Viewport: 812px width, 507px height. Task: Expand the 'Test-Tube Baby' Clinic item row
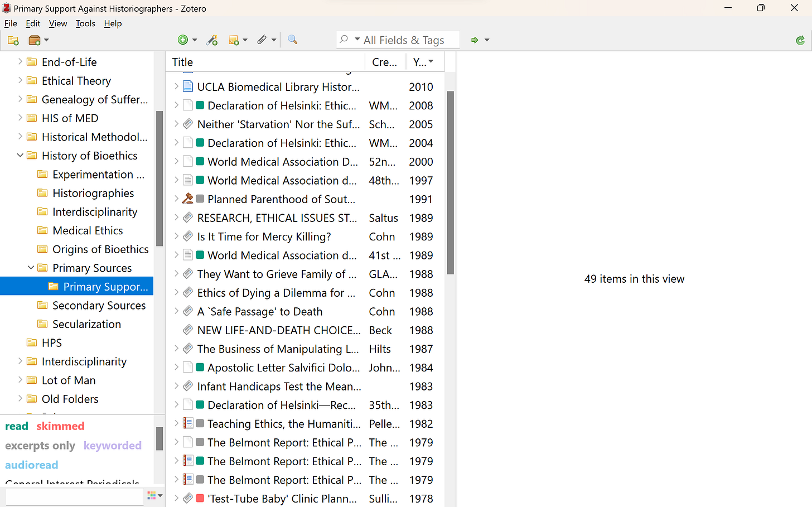(176, 499)
